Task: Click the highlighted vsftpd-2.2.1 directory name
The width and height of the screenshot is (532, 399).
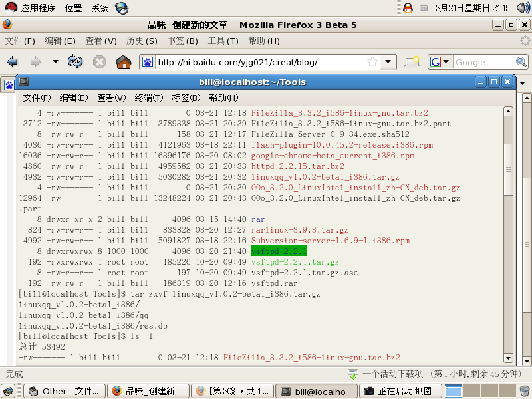Action: coord(279,251)
